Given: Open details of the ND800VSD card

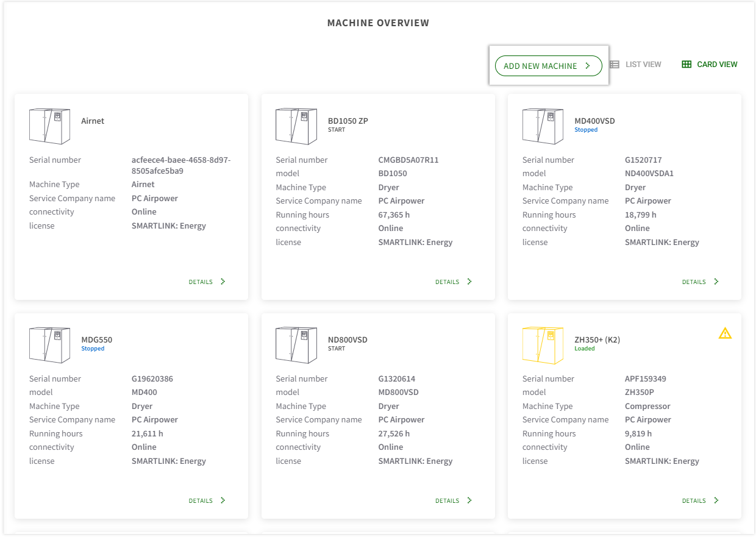Looking at the screenshot, I should coord(454,500).
